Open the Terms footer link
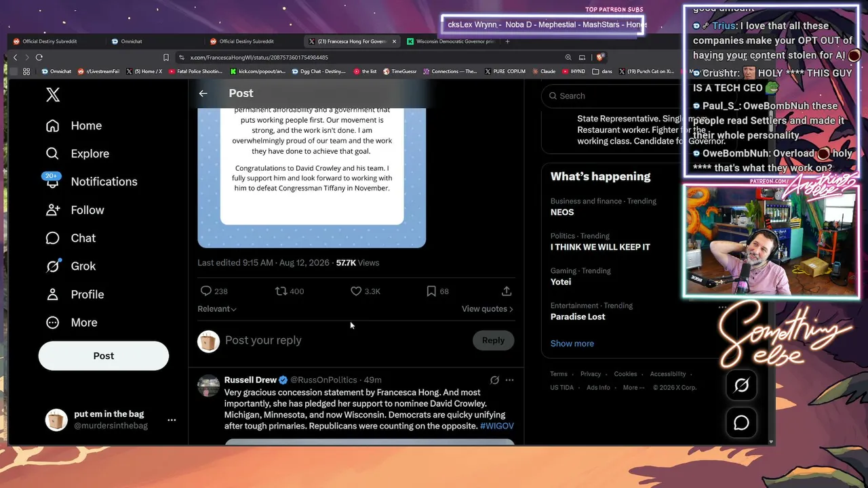This screenshot has height=488, width=868. [559, 374]
